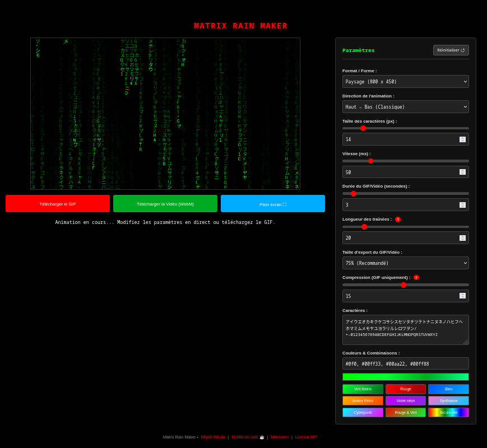The height and width of the screenshot is (448, 487).
Task: Apply the Rouge color preset
Action: point(406,389)
